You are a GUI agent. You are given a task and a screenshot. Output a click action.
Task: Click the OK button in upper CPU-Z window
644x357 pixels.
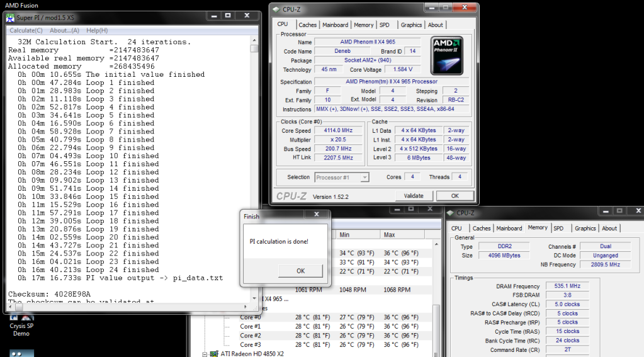(x=455, y=195)
